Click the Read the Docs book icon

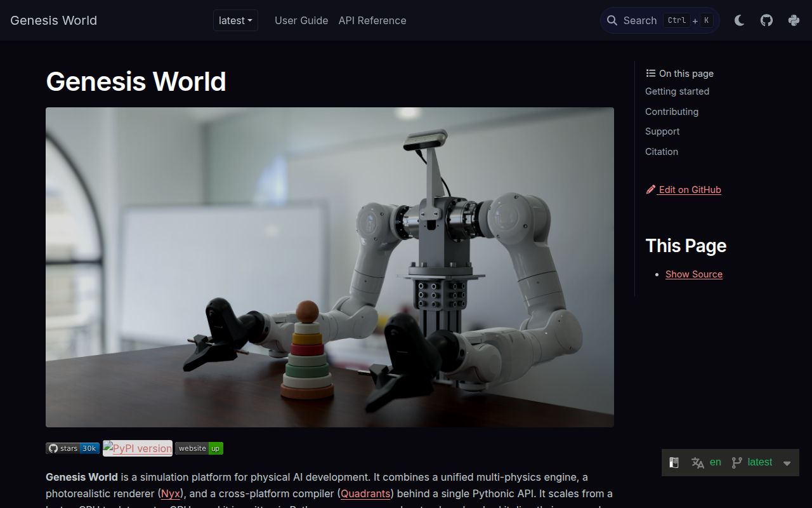coord(674,463)
